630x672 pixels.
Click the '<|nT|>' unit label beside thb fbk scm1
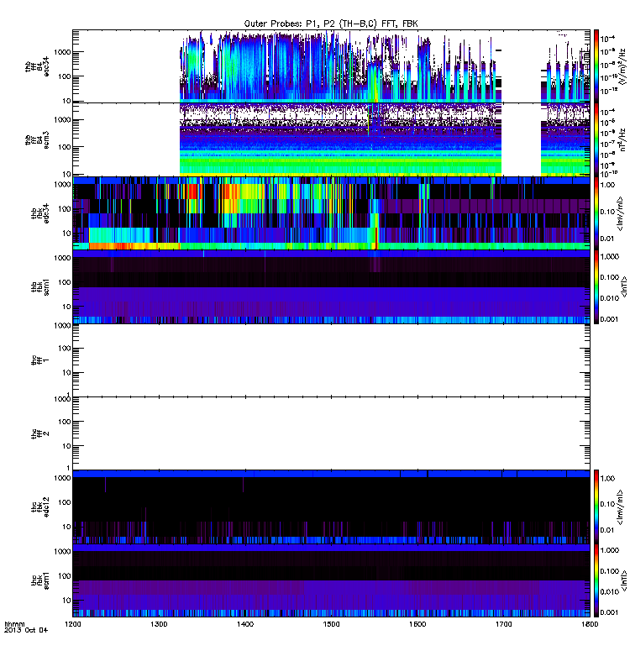pyautogui.click(x=624, y=286)
